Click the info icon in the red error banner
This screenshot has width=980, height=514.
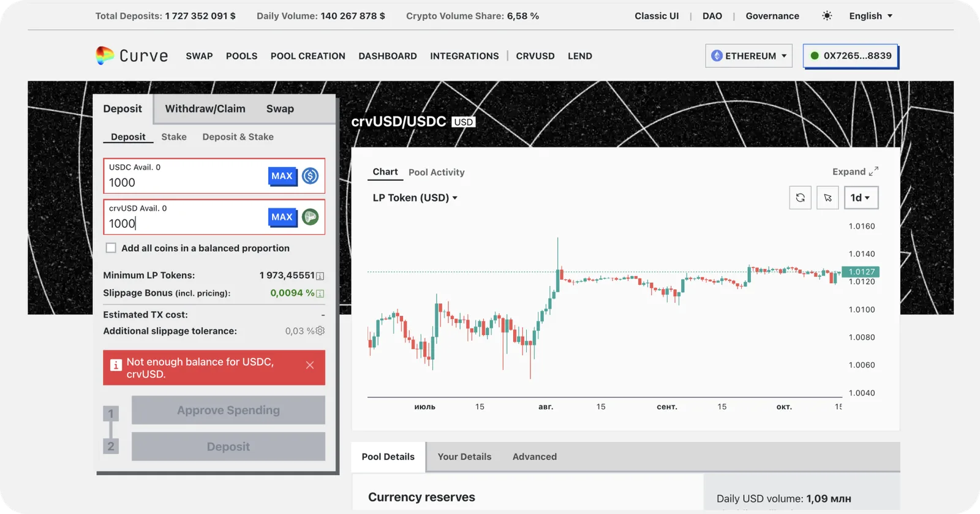point(116,365)
